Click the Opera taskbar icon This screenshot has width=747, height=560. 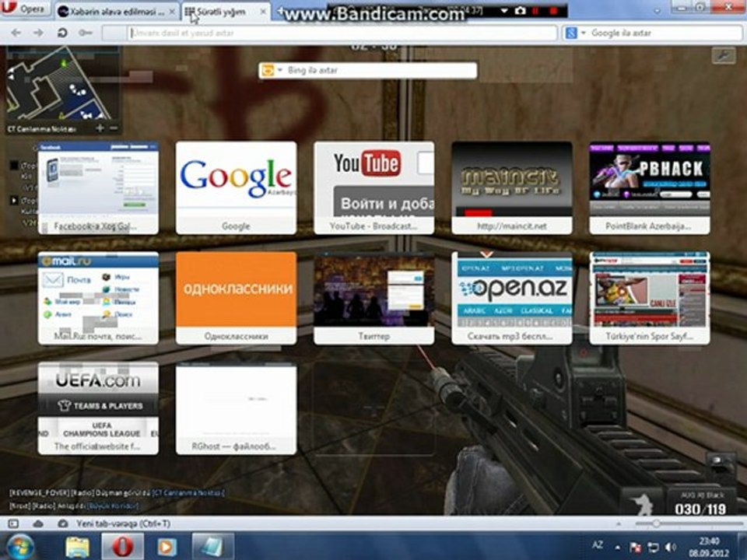pyautogui.click(x=122, y=547)
